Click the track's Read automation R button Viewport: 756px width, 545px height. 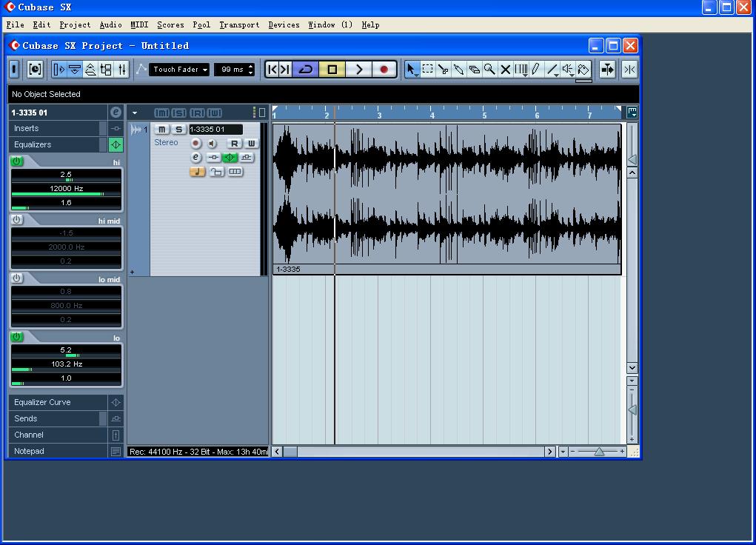coord(235,143)
